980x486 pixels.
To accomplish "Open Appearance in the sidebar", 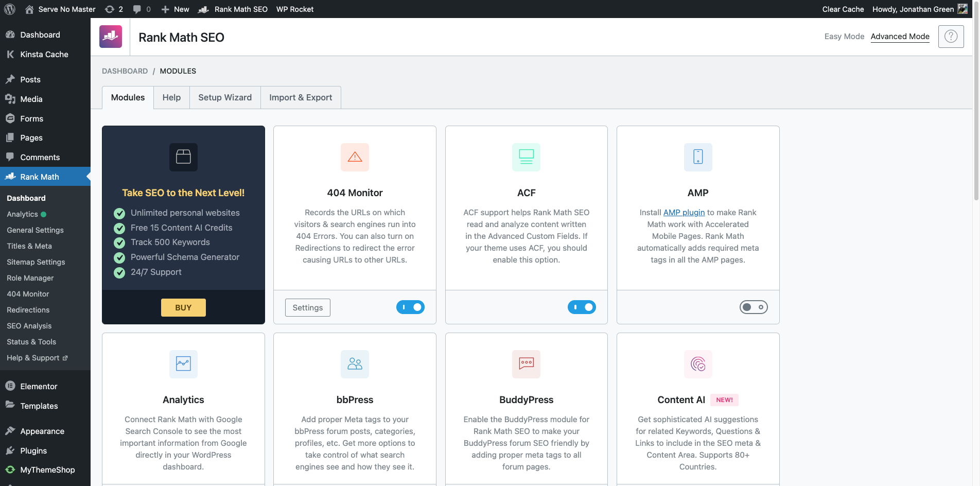I will coord(45,431).
